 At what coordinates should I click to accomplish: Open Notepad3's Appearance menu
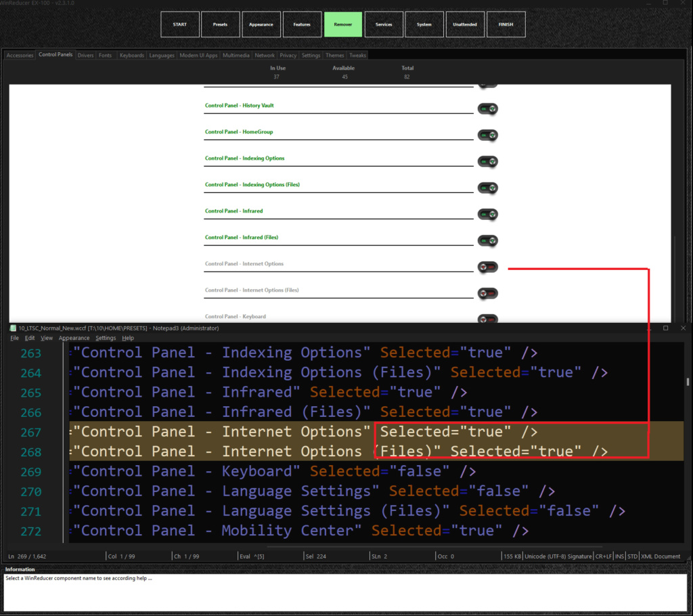[x=74, y=338]
